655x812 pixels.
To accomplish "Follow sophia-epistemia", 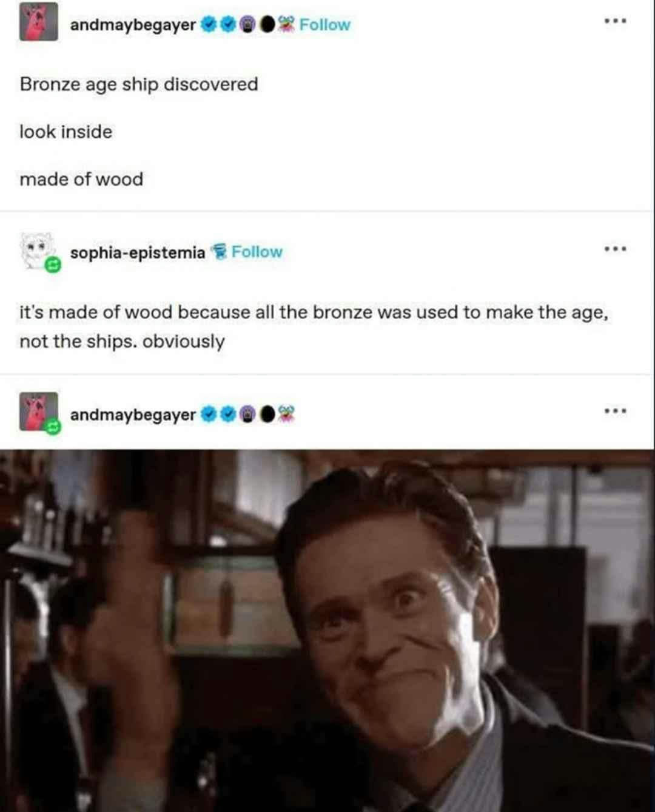I will 257,252.
